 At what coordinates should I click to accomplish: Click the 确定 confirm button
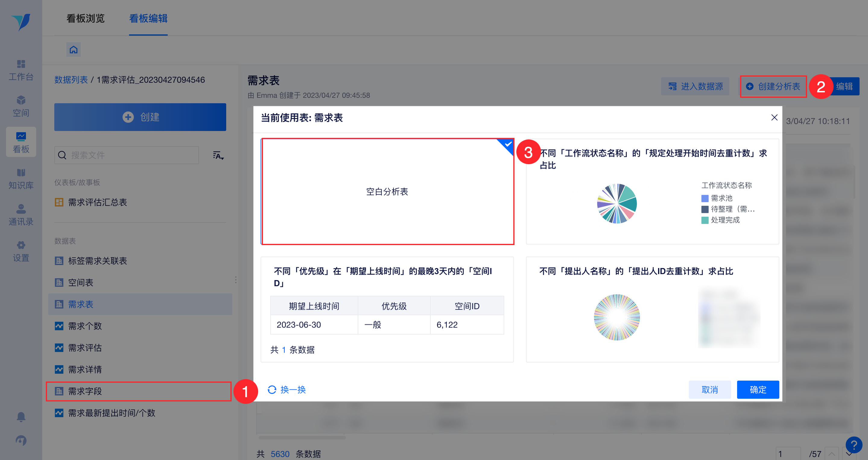tap(758, 389)
